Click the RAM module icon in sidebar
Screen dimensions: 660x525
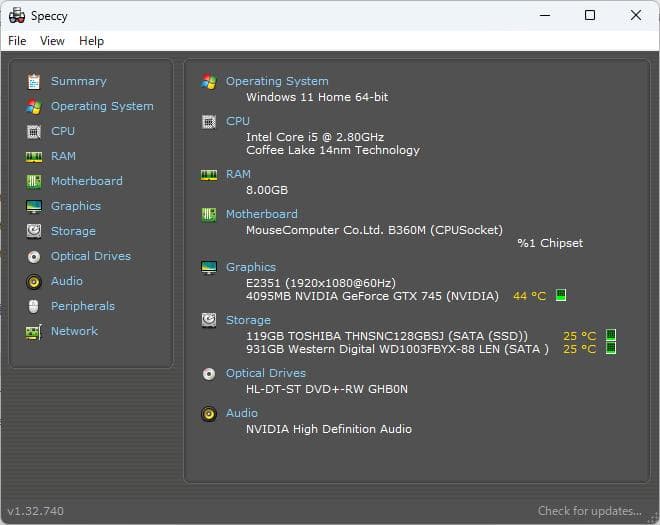(x=34, y=156)
